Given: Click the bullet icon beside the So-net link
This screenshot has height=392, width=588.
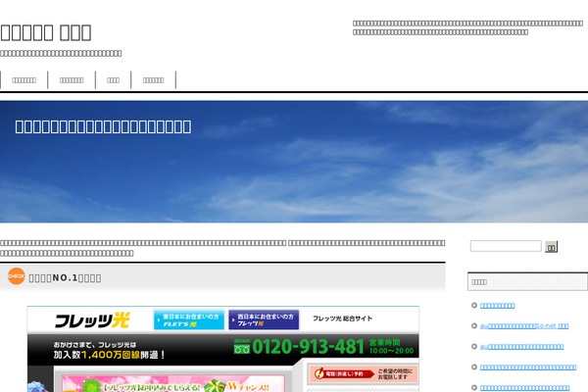Looking at the screenshot, I should tap(474, 326).
